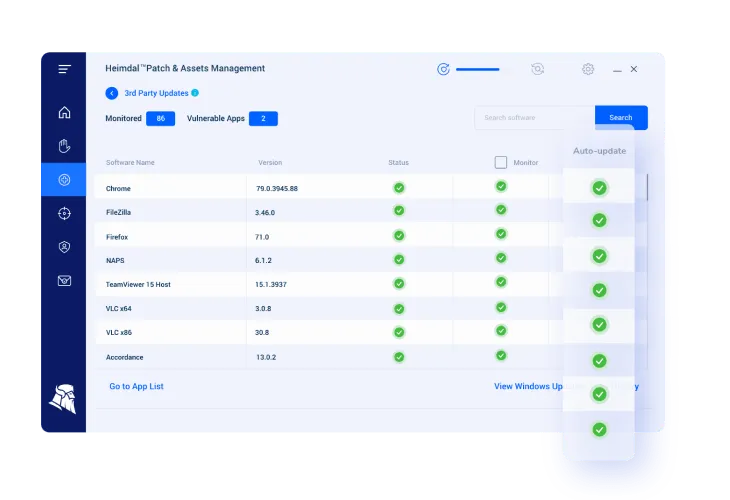The width and height of the screenshot is (730, 500).
Task: Click the Status check icon for Firefox
Action: pyautogui.click(x=399, y=236)
